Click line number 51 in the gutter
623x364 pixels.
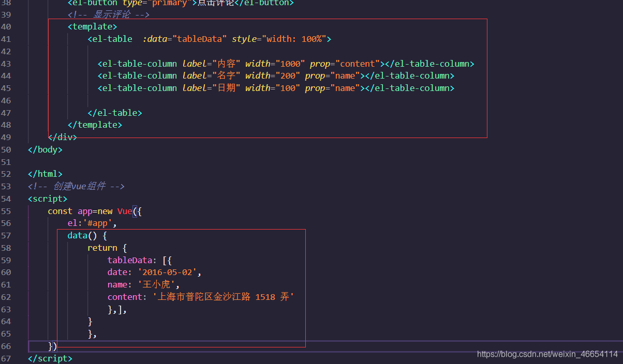tap(6, 161)
